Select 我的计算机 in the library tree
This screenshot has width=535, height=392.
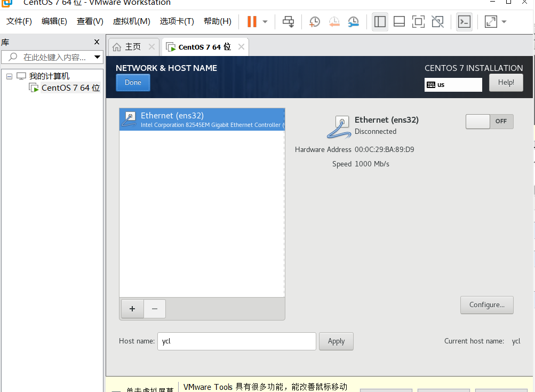pyautogui.click(x=49, y=76)
